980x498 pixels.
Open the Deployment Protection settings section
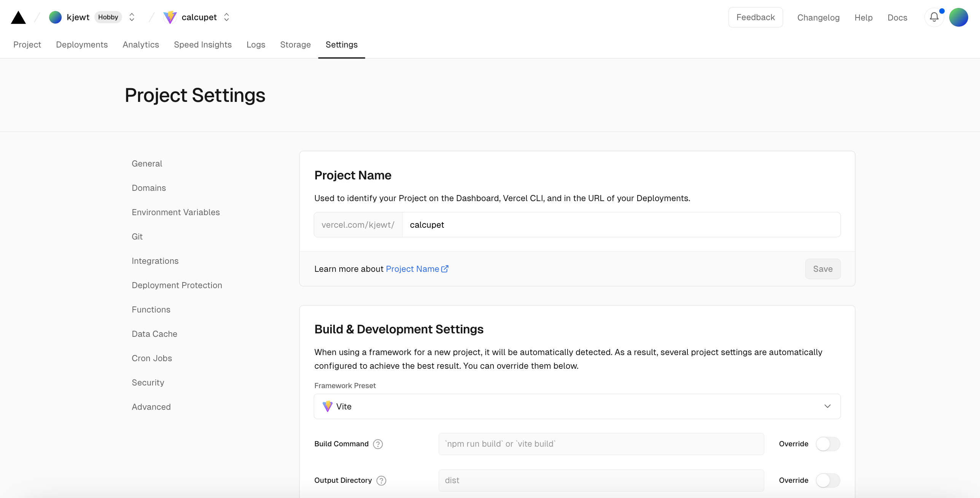tap(177, 285)
